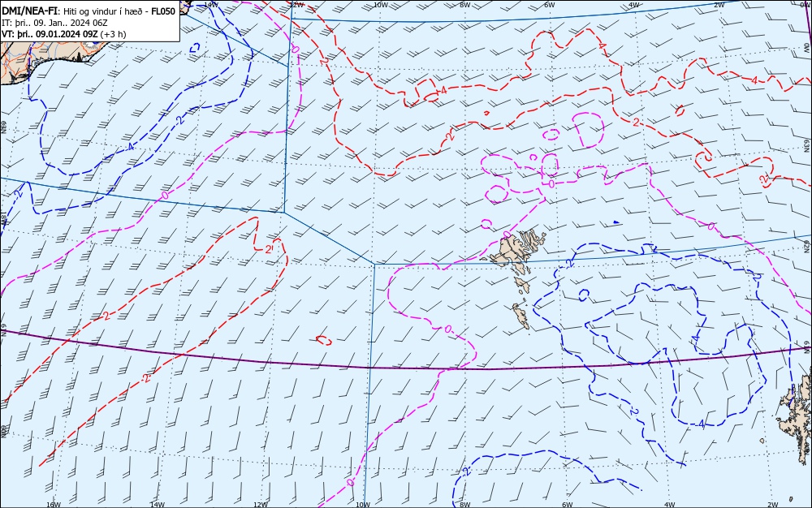Click the blue -4 contour label southeast of Iceland
The width and height of the screenshot is (812, 508).
(x=129, y=148)
